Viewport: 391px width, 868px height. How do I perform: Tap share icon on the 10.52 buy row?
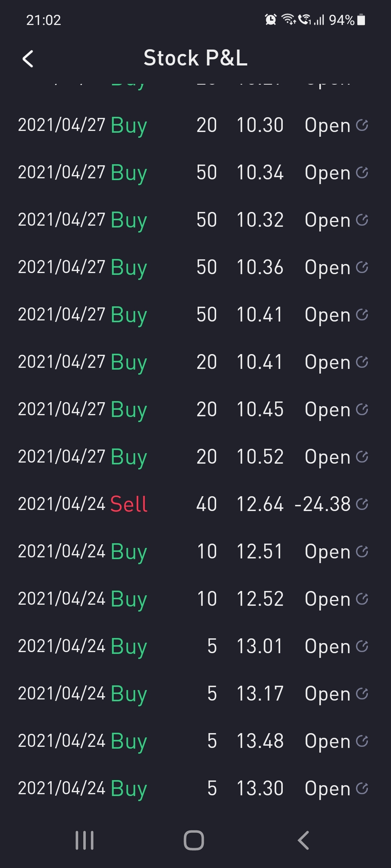(x=362, y=457)
